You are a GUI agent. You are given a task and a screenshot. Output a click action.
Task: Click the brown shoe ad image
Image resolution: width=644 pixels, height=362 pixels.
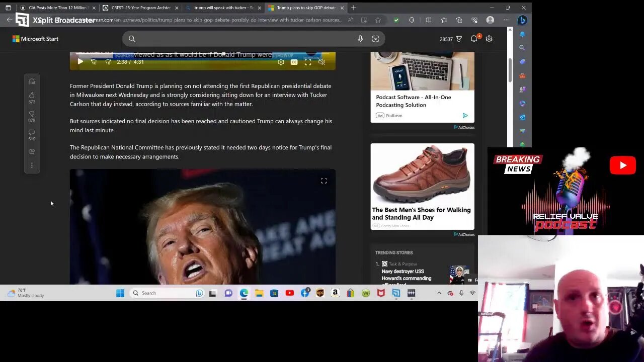pyautogui.click(x=422, y=174)
